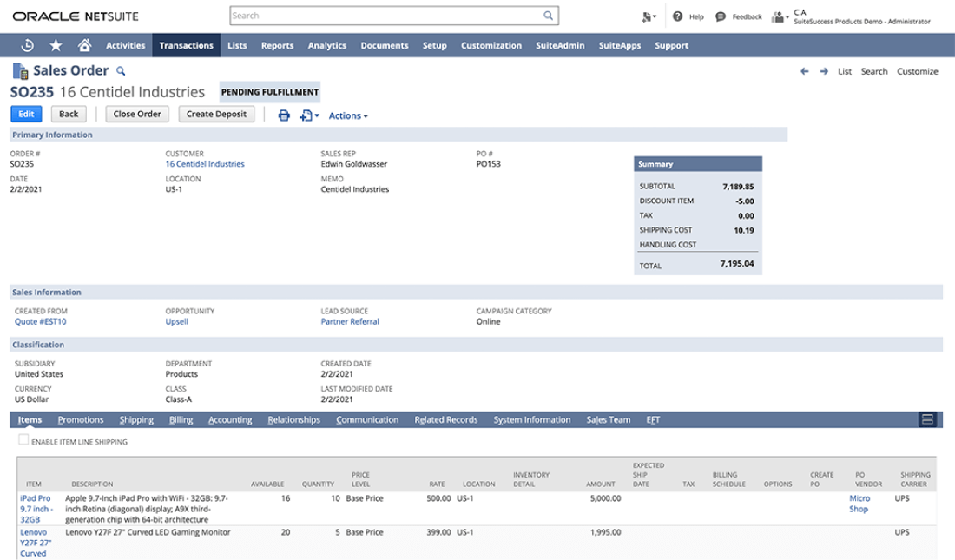955x560 pixels.
Task: Open the new document dropdown arrow
Action: 317,115
